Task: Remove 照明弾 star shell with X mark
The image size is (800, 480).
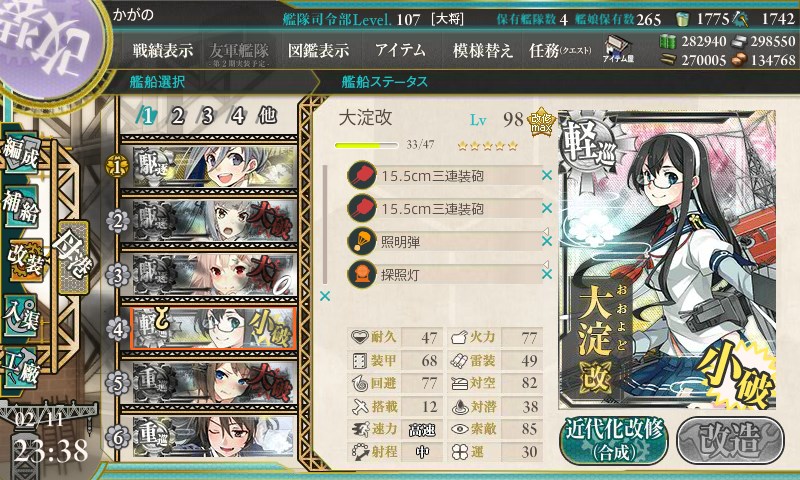Action: click(547, 241)
